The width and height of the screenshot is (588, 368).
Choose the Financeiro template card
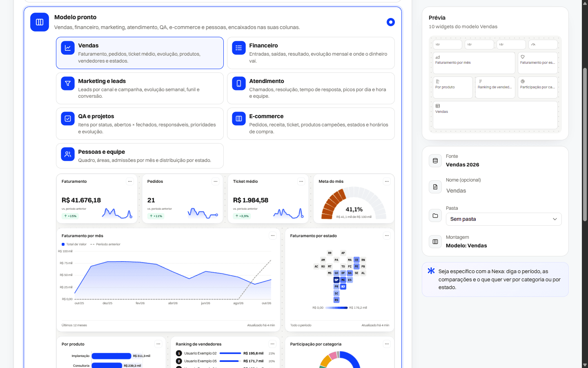coord(311,53)
